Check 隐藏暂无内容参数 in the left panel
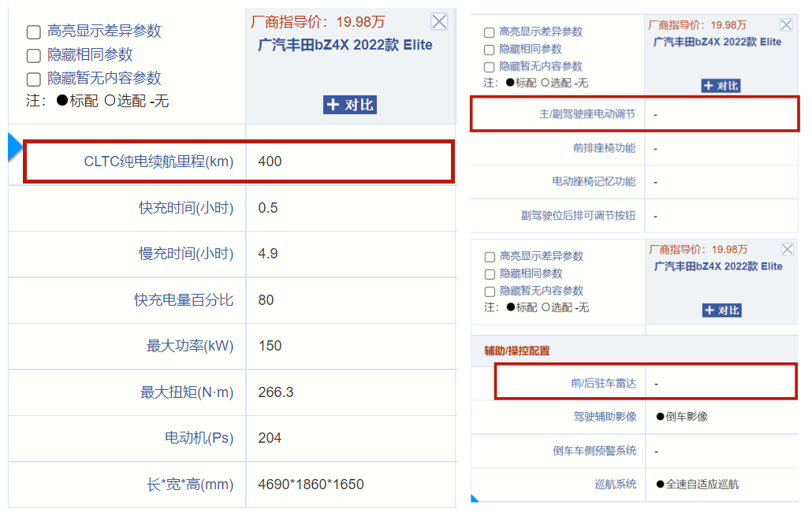The height and width of the screenshot is (516, 812). click(34, 80)
